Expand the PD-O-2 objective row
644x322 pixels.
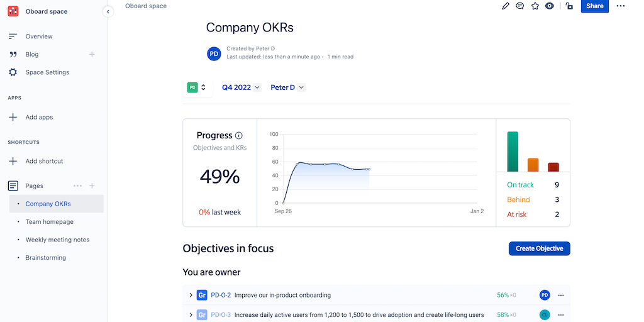pyautogui.click(x=191, y=295)
